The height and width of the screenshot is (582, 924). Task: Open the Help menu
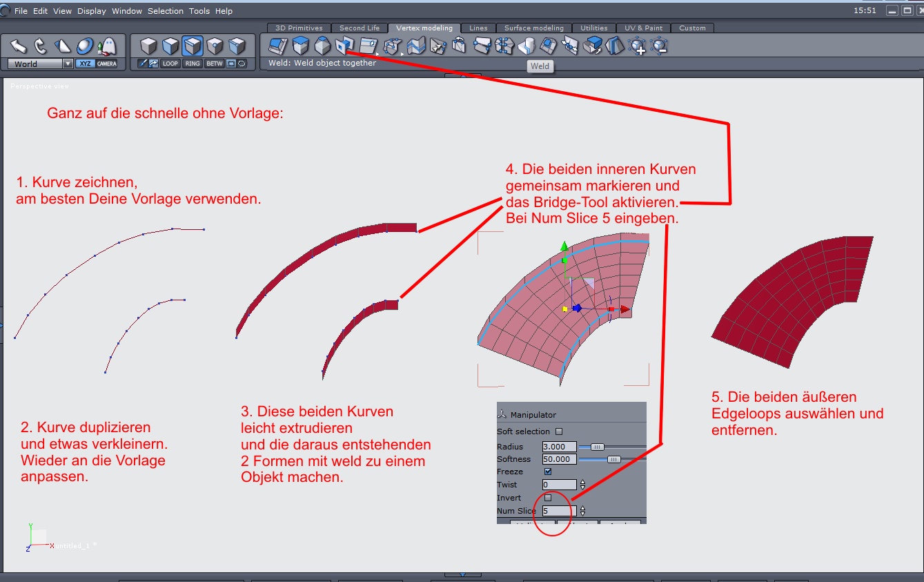click(224, 11)
